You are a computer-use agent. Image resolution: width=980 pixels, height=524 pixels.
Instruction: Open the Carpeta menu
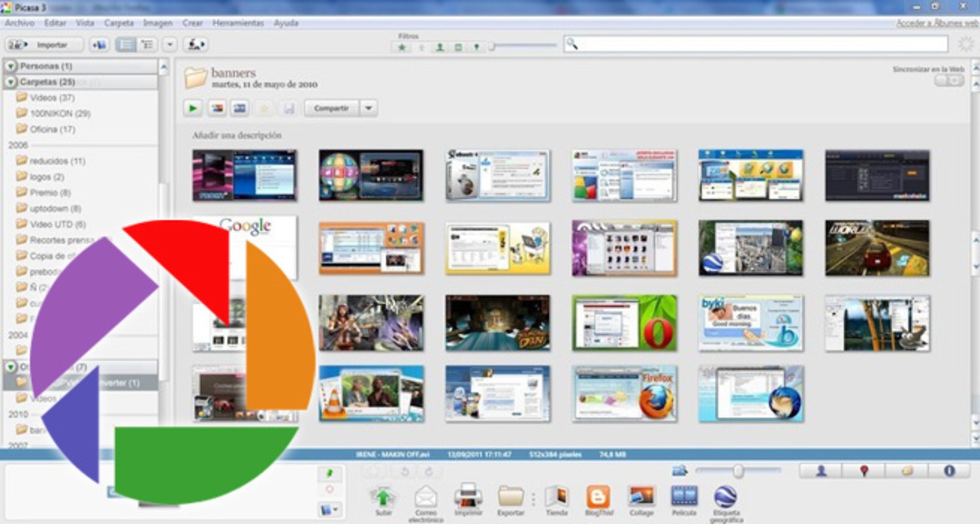pos(119,23)
